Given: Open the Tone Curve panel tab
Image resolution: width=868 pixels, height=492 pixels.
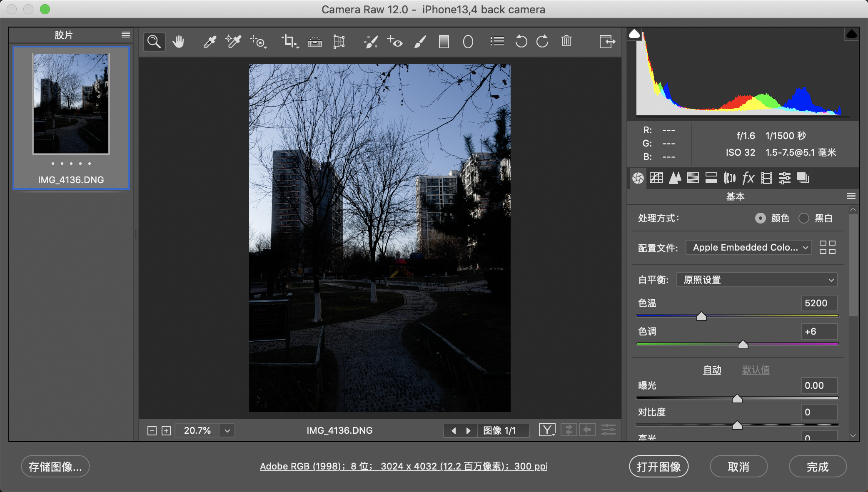Looking at the screenshot, I should pyautogui.click(x=656, y=178).
